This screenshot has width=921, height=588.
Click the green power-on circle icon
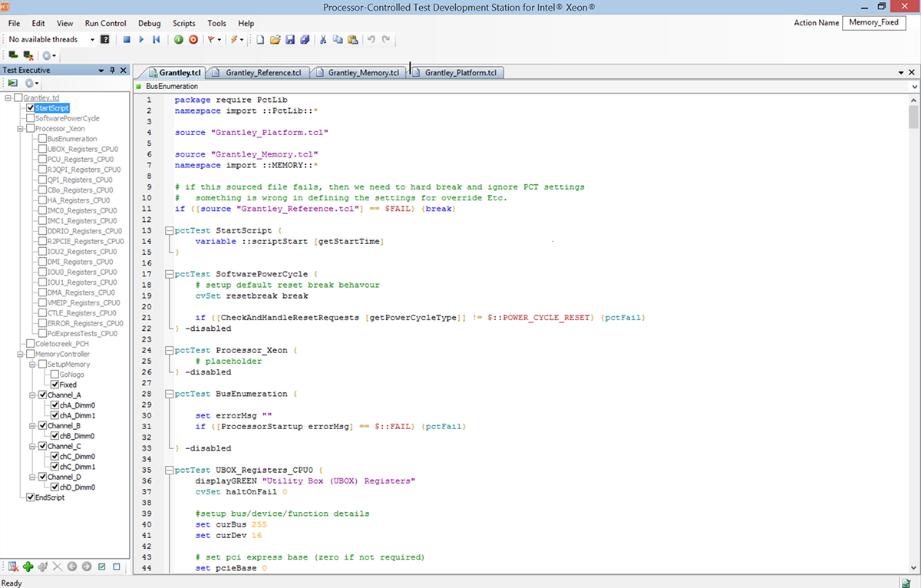tap(178, 39)
